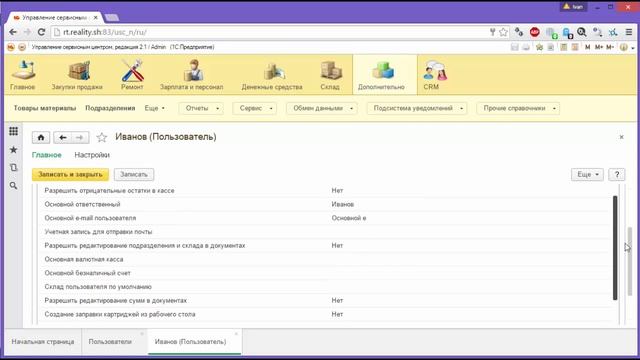This screenshot has height=360, width=640.
Task: Open the Денежные средства section
Action: tap(272, 75)
